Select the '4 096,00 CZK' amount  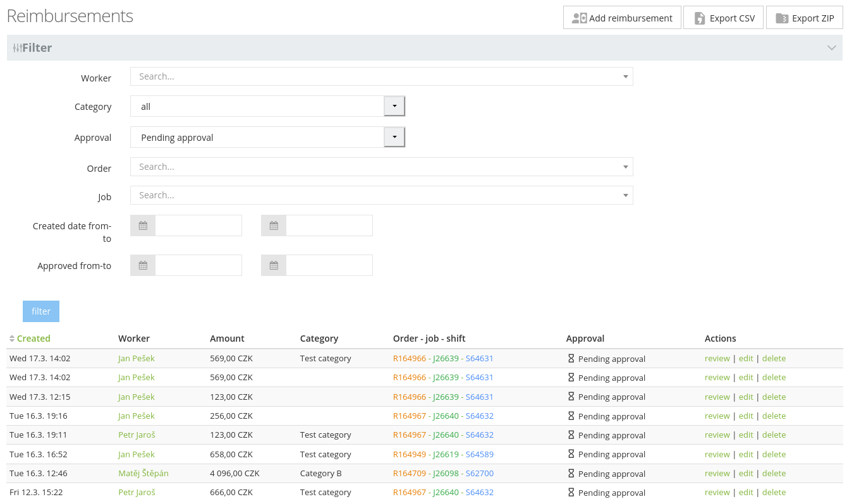(x=235, y=473)
